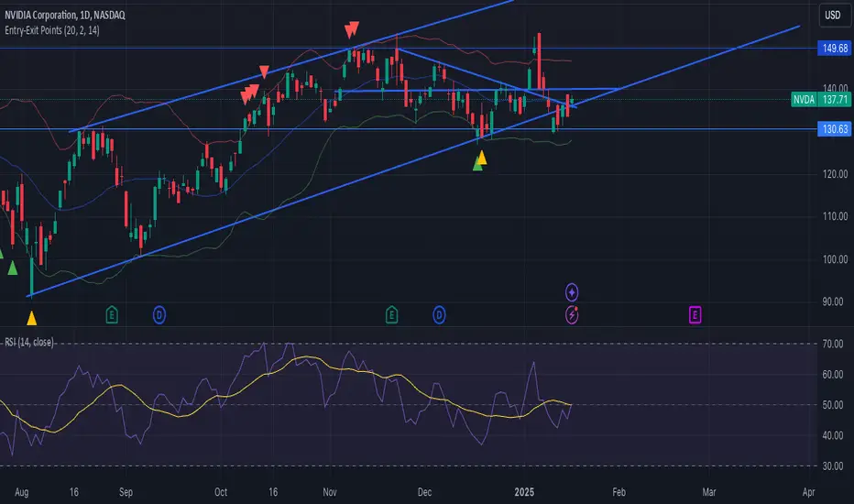Click the Aug label on the time axis
854x504 pixels.
tap(21, 492)
